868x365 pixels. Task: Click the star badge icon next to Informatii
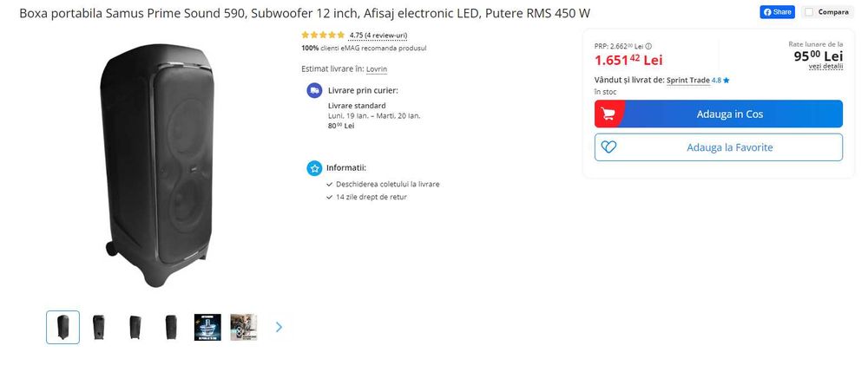click(314, 168)
